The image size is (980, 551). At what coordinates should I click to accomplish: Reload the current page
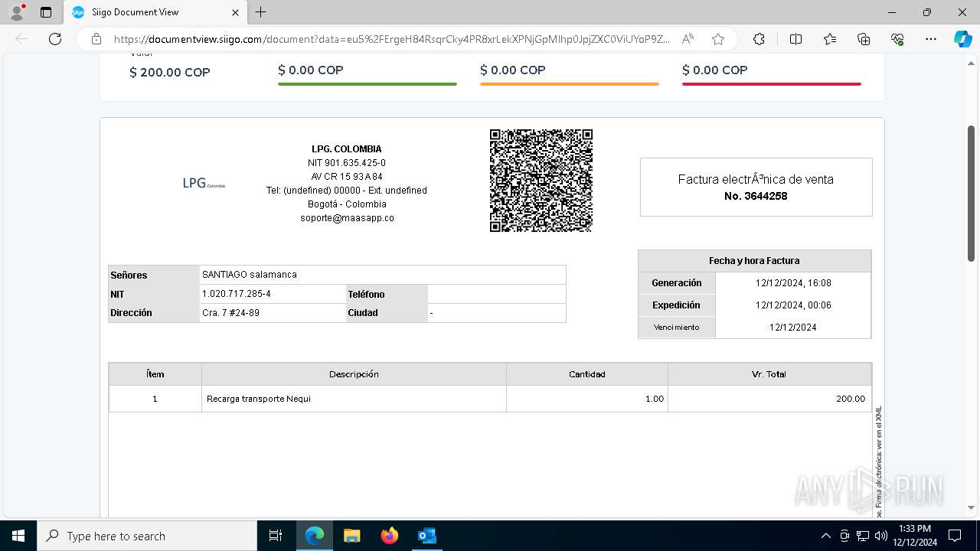click(55, 39)
